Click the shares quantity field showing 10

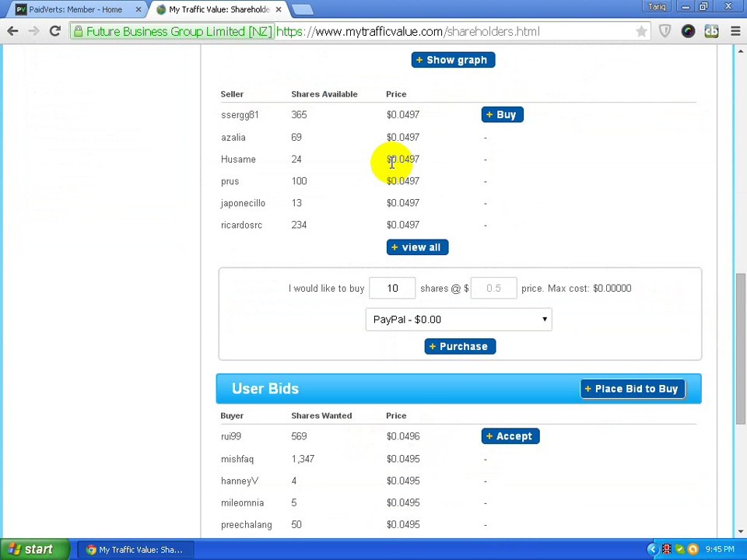coord(392,288)
